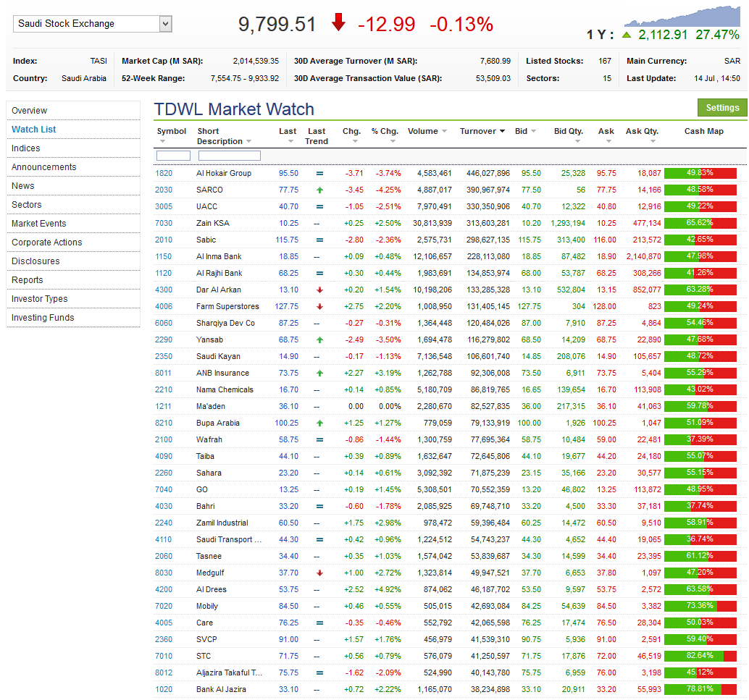Open symbol link 7010 for STC

point(164,656)
